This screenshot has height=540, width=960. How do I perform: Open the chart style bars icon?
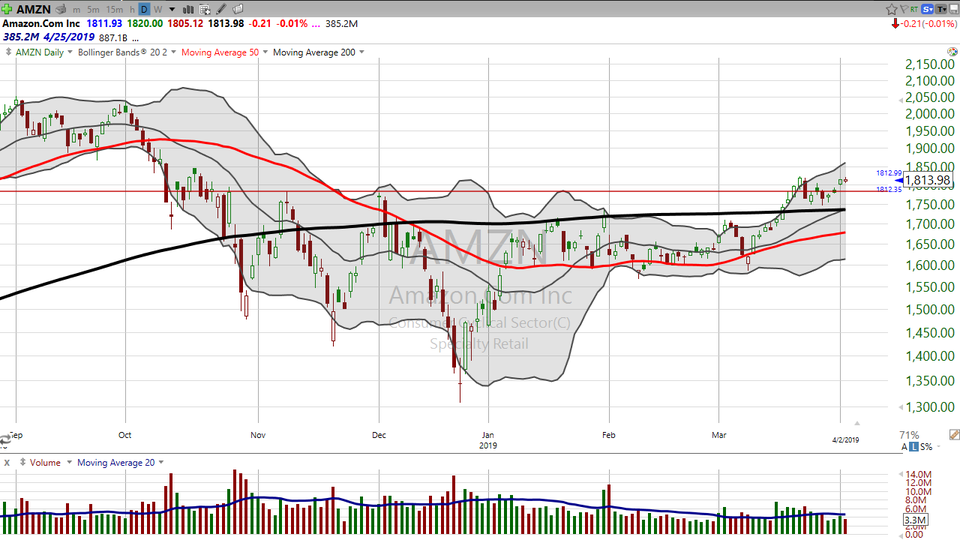[188, 9]
